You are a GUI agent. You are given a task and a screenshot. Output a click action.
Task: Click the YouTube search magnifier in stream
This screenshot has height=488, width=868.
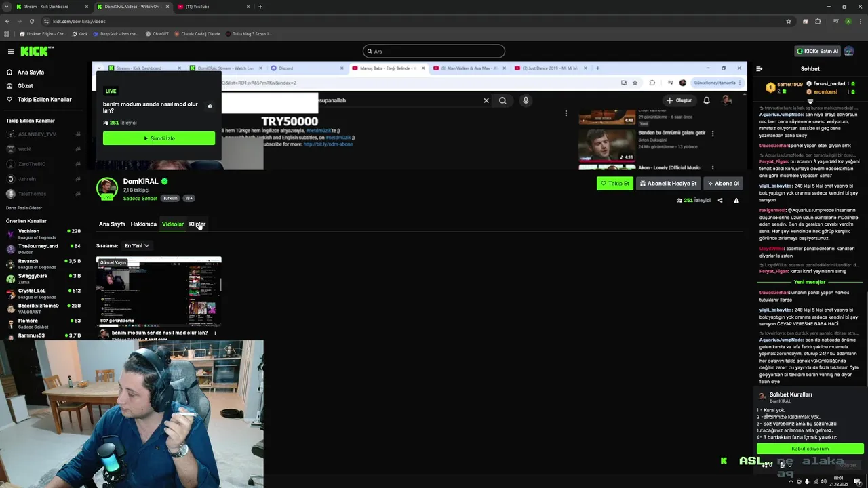click(x=502, y=100)
